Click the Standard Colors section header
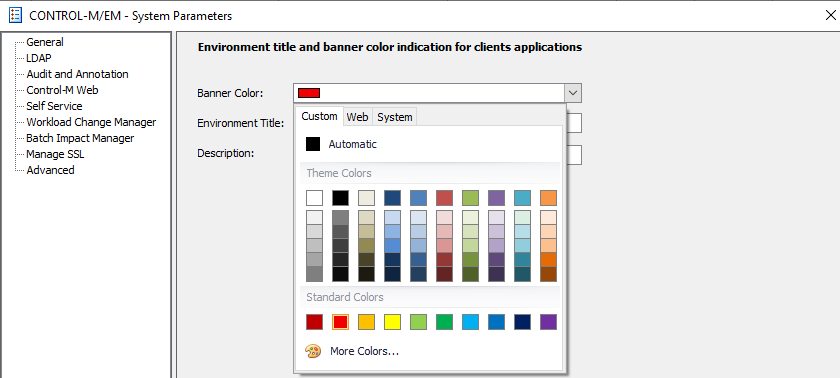Image resolution: width=840 pixels, height=378 pixels. click(430, 297)
